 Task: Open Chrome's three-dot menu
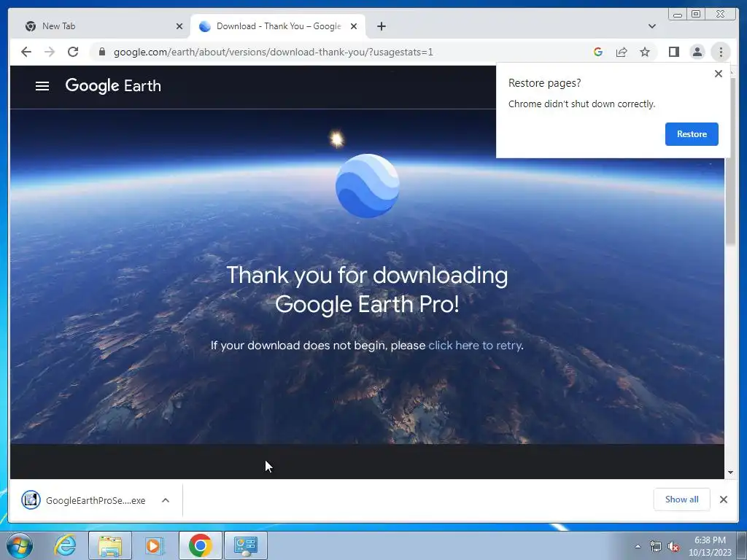point(721,52)
